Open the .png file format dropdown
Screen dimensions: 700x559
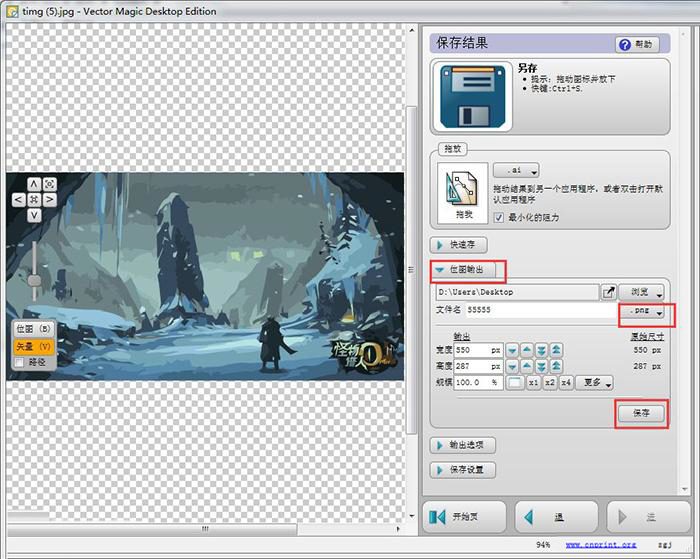[x=643, y=311]
